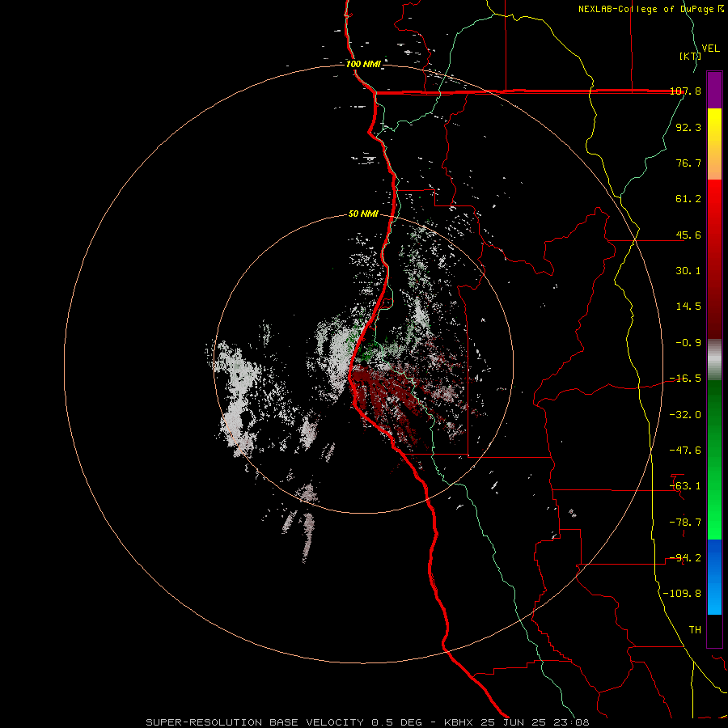728x728 pixels.
Task: Click the VEL label above the color scale
Action: click(x=711, y=49)
